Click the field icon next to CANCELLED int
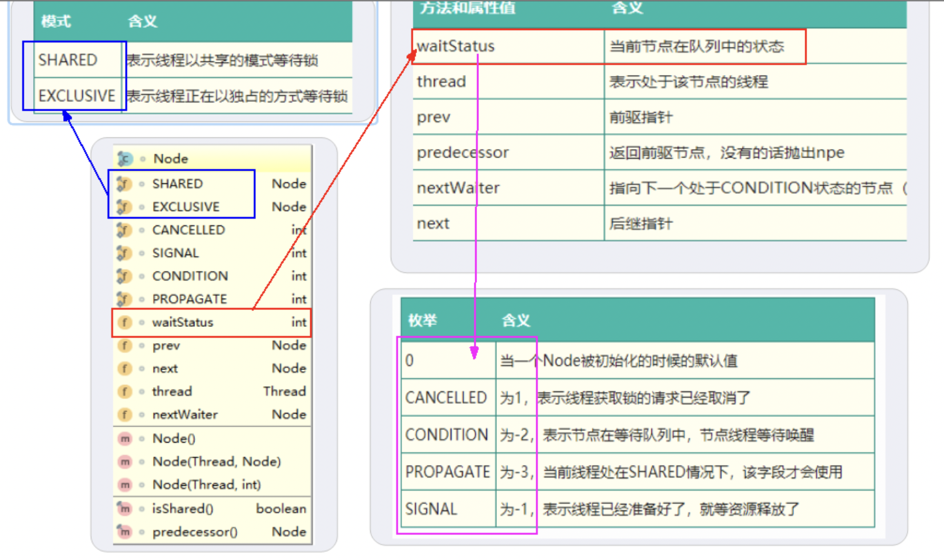This screenshot has width=944, height=560. click(124, 230)
